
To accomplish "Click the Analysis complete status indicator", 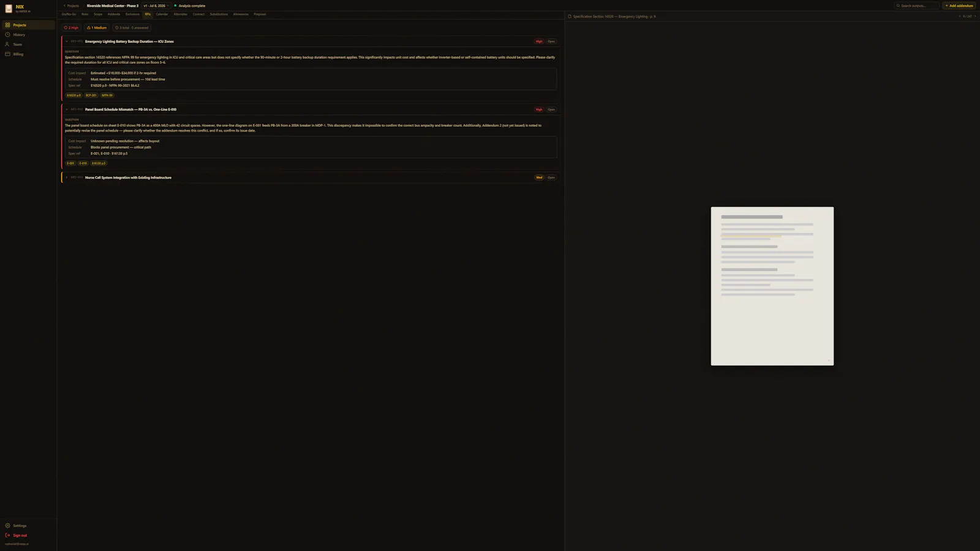I will [190, 6].
